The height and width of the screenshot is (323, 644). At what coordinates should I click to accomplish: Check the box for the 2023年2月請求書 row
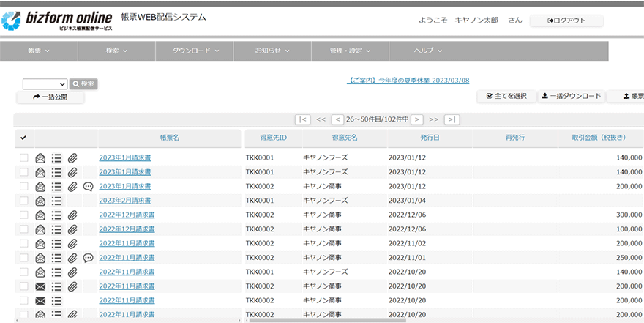pyautogui.click(x=23, y=201)
